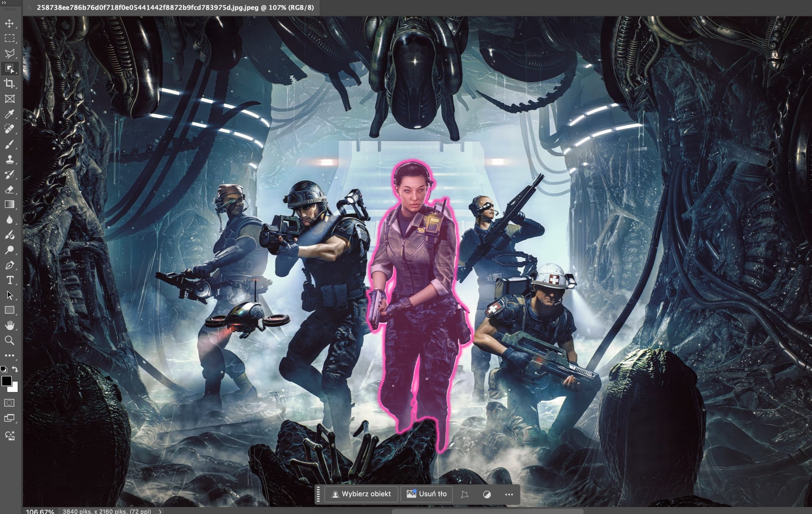Click the contextual taskbar drag handle
The image size is (812, 514).
click(318, 494)
